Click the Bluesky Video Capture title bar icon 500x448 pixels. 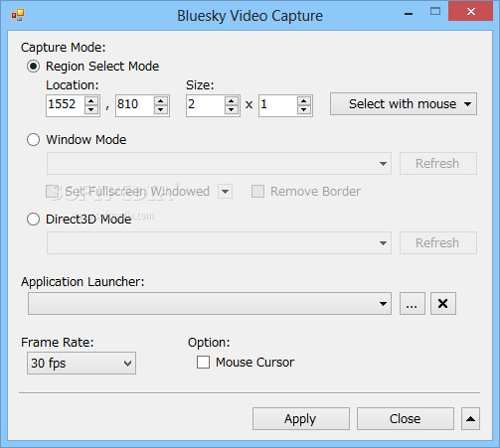18,15
